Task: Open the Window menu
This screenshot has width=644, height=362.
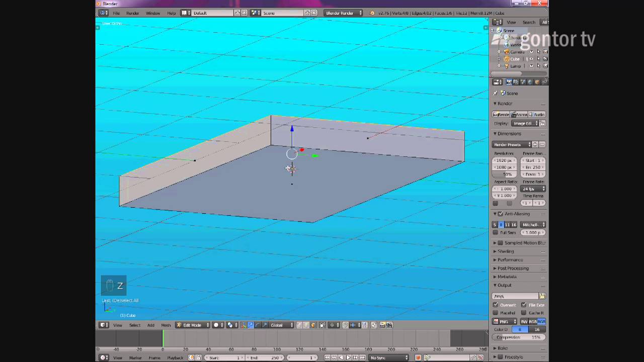Action: click(x=153, y=13)
